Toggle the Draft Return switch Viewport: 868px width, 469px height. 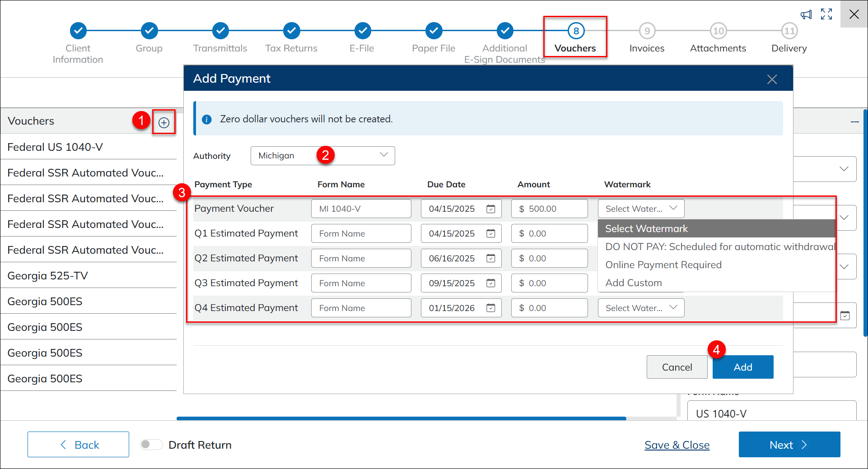[151, 445]
